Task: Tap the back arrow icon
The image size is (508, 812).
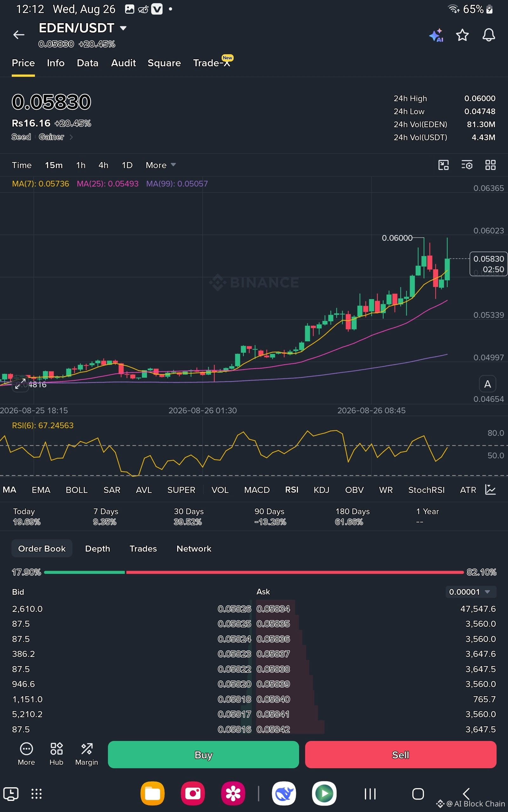Action: click(x=19, y=35)
